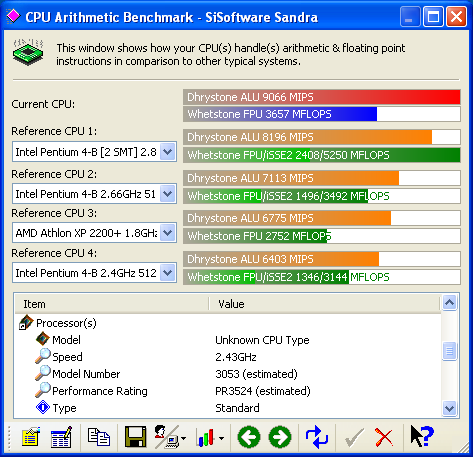Open the bar chart options icon
473x457 pixels.
tap(210, 437)
